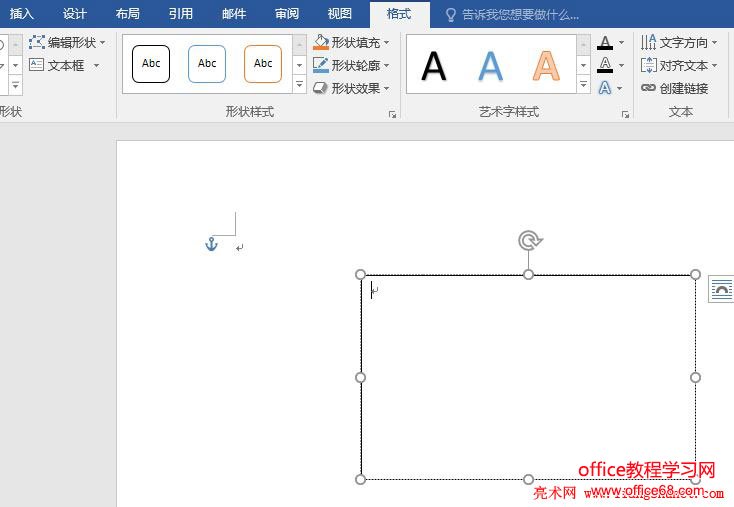Screen dimensions: 734x507
Task: Select the blue outline Abc shape style
Action: click(x=207, y=64)
